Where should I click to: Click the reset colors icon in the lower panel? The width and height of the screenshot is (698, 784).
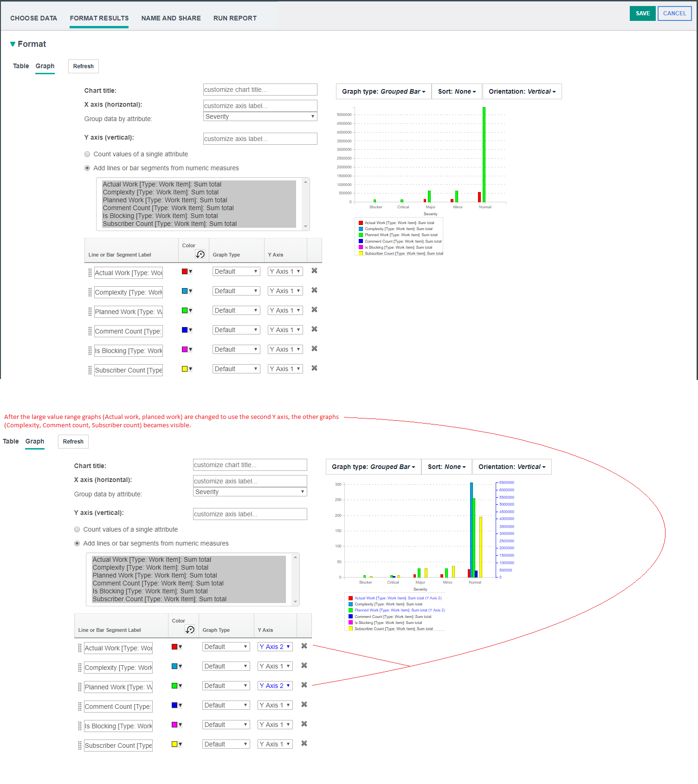(190, 630)
